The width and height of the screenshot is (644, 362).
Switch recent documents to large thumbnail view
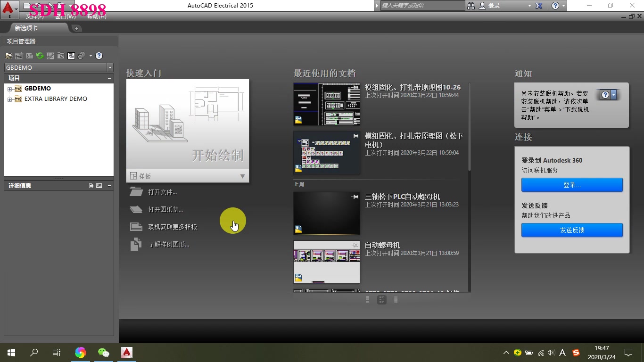(x=368, y=299)
